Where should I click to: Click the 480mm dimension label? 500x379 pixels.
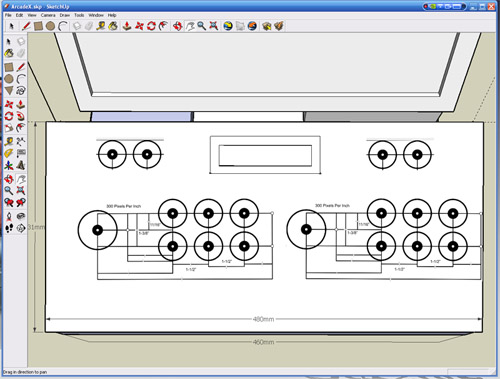coord(263,319)
